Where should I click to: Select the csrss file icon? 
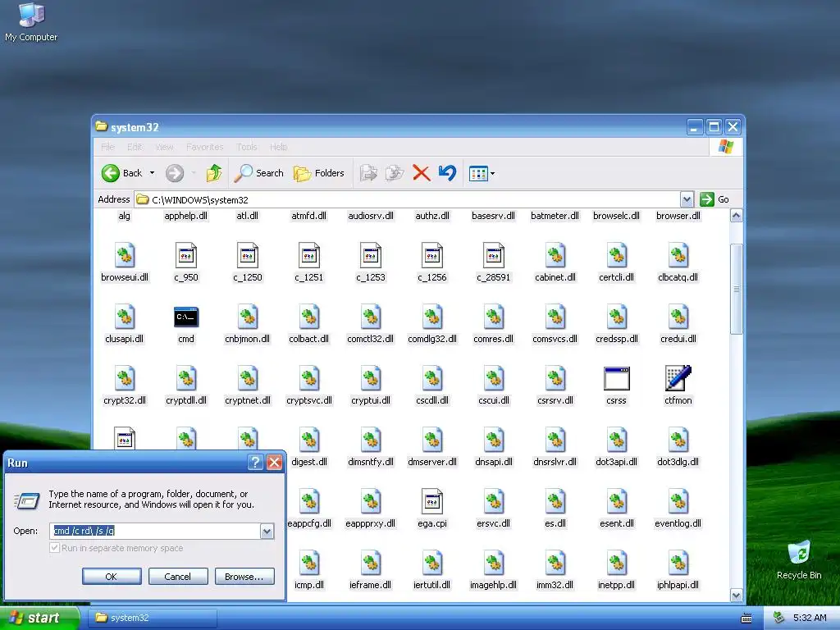click(617, 378)
